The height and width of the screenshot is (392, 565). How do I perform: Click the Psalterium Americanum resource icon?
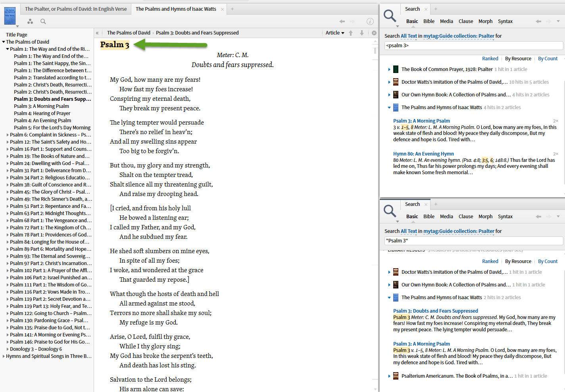[x=396, y=376]
